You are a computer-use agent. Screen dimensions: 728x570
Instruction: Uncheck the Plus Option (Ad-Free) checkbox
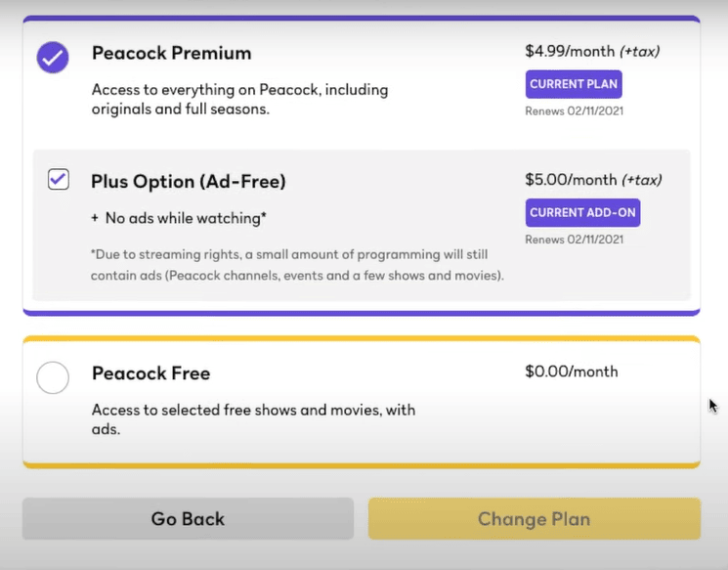point(59,179)
